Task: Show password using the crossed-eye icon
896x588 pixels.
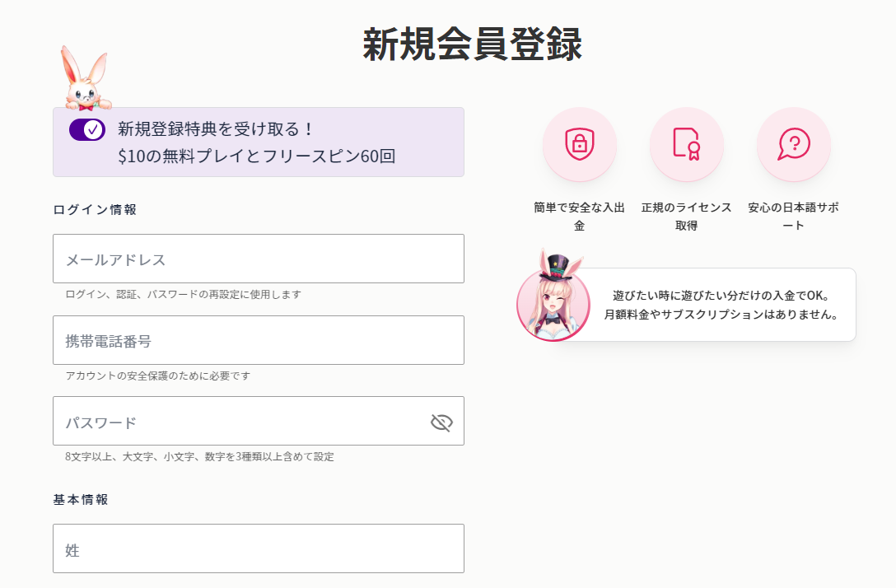Action: coord(441,422)
